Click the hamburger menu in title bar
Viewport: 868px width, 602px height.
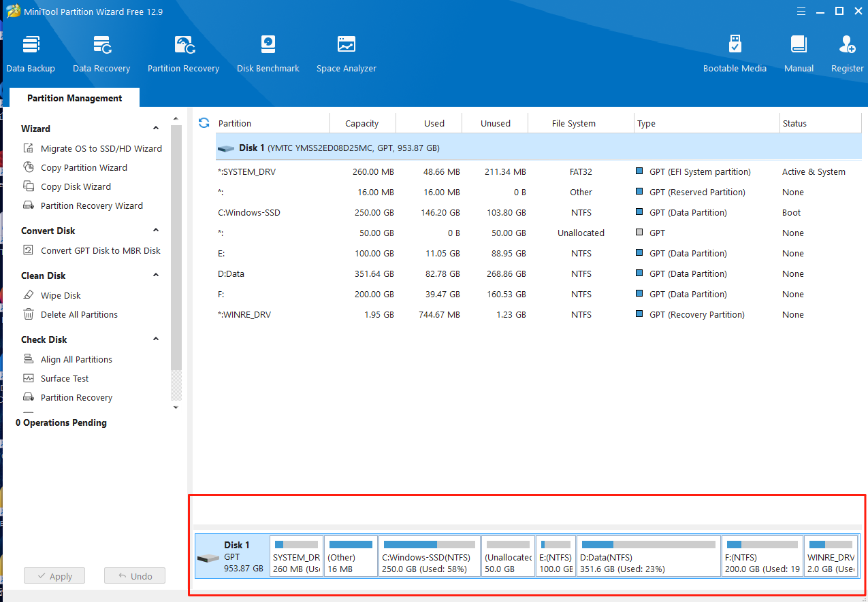(801, 11)
